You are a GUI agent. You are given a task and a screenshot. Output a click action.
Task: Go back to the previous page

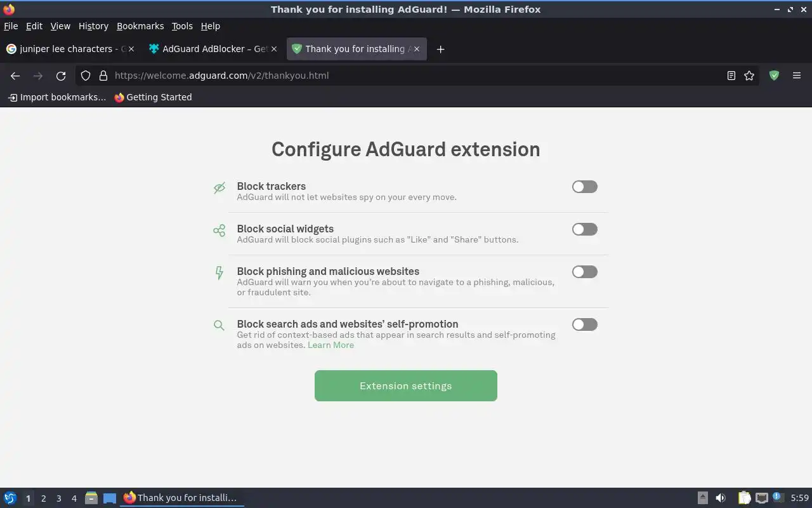tap(15, 76)
